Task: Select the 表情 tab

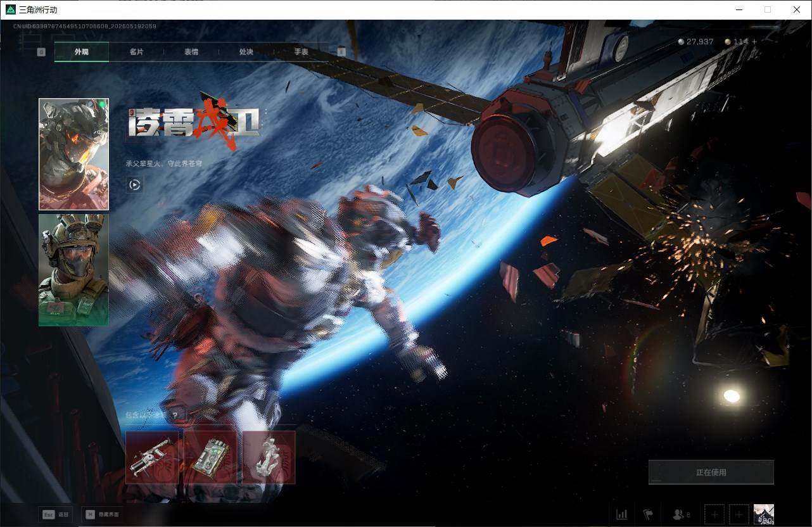Action: (191, 52)
